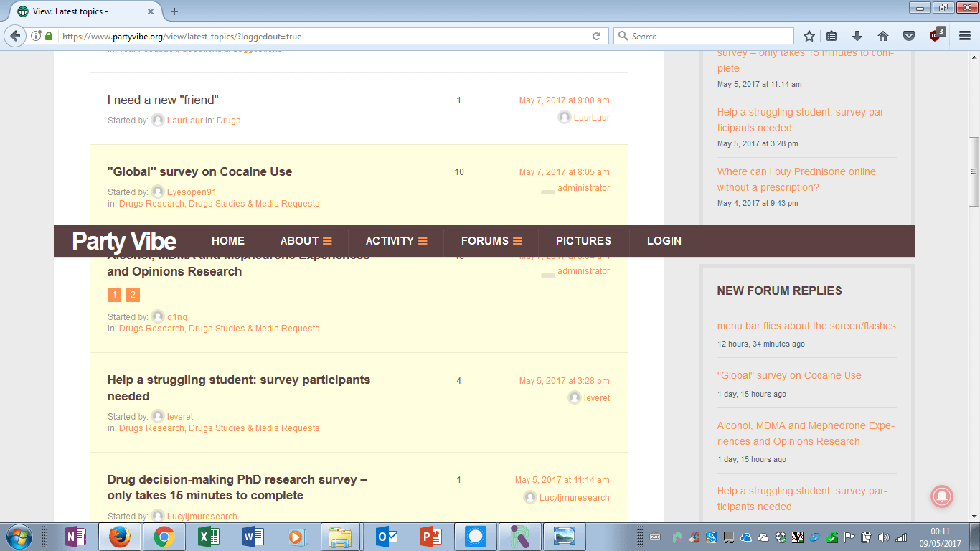Expand the ACTIVITY navigation menu

(397, 241)
